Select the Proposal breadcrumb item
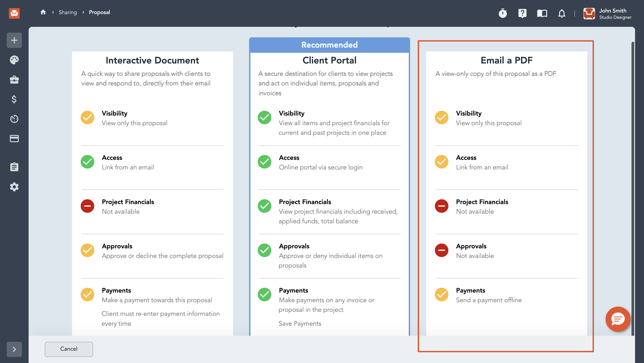 tap(100, 12)
